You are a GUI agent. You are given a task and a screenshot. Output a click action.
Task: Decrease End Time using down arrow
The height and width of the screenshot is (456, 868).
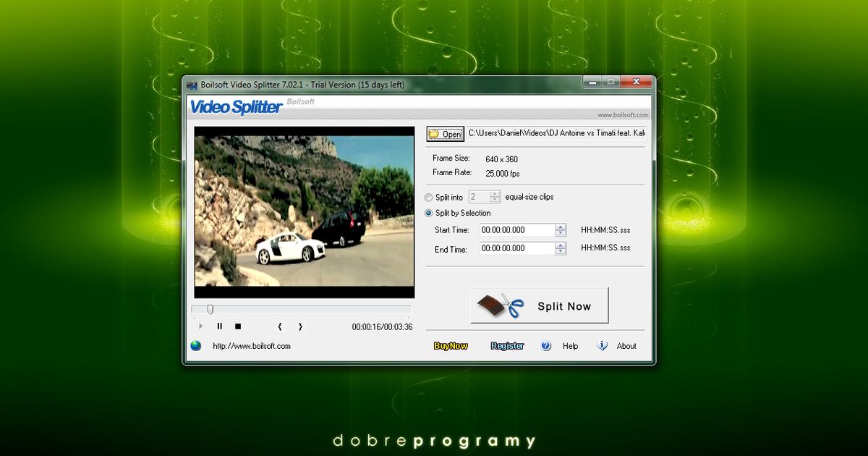click(561, 251)
